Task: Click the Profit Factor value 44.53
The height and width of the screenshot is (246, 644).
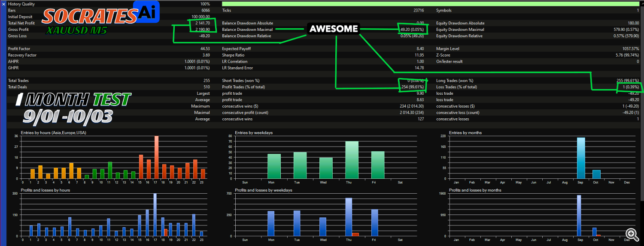Action: pyautogui.click(x=205, y=49)
